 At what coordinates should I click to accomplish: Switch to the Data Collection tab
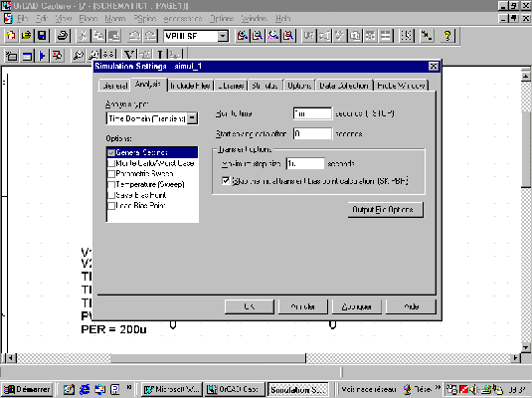tap(344, 86)
